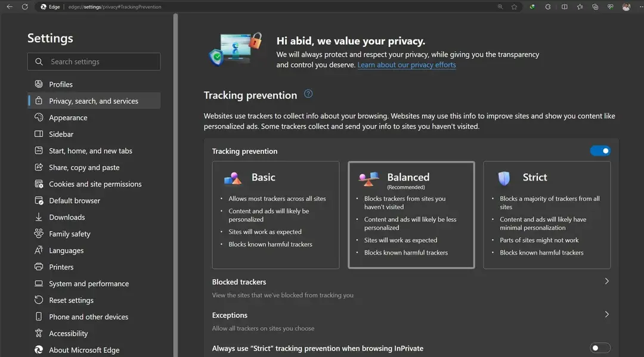Click the "Blocked trackers" heading

click(239, 282)
